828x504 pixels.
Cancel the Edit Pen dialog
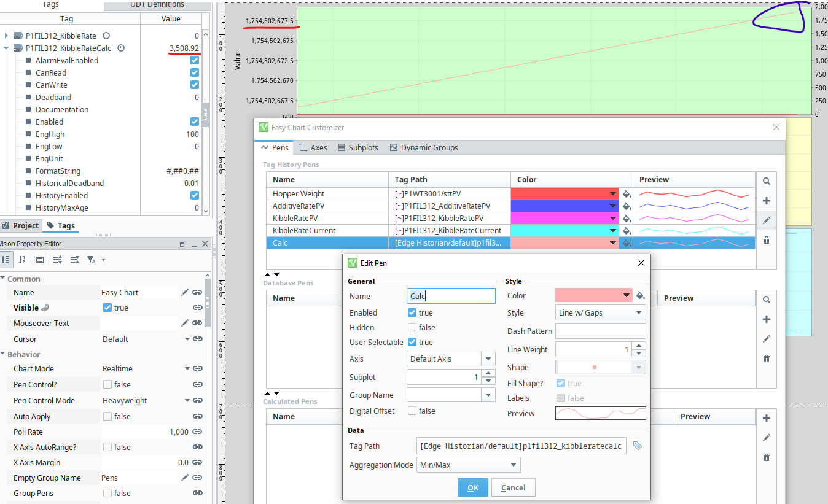coord(513,487)
